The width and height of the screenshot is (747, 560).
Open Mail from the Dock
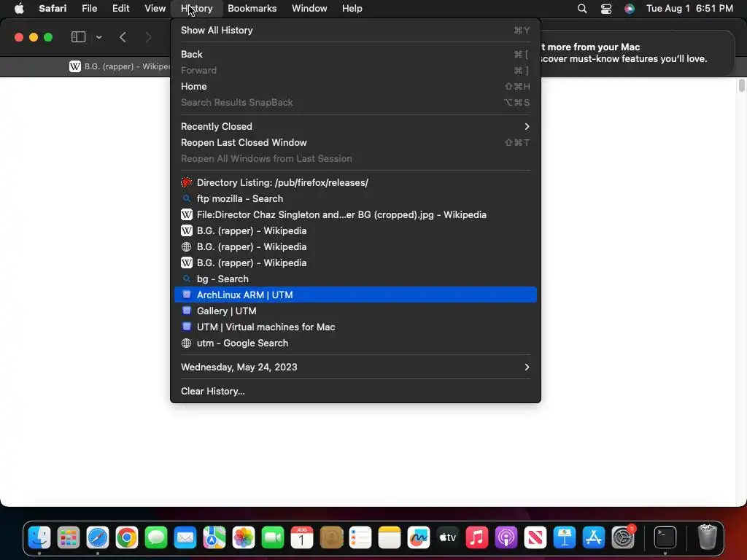pos(185,537)
